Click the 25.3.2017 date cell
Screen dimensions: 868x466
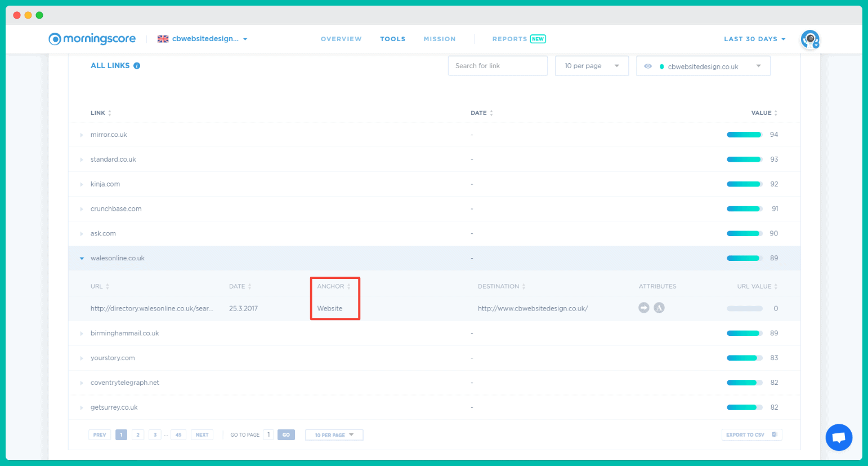pos(243,309)
